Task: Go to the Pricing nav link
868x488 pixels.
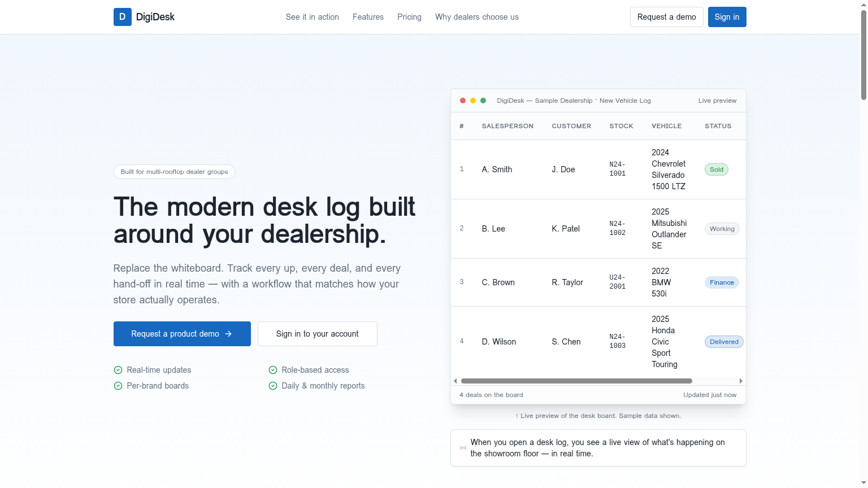Action: 409,17
